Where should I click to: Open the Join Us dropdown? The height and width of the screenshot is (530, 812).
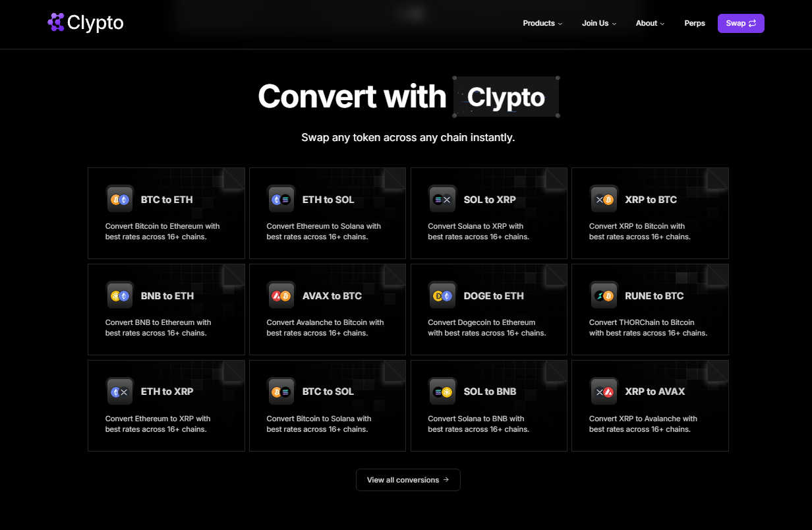pos(598,23)
